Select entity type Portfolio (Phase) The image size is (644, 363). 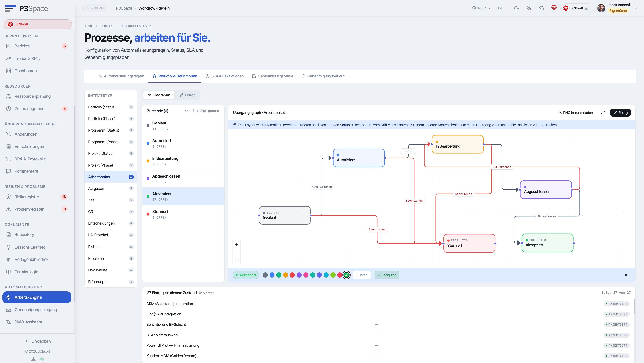(111, 119)
